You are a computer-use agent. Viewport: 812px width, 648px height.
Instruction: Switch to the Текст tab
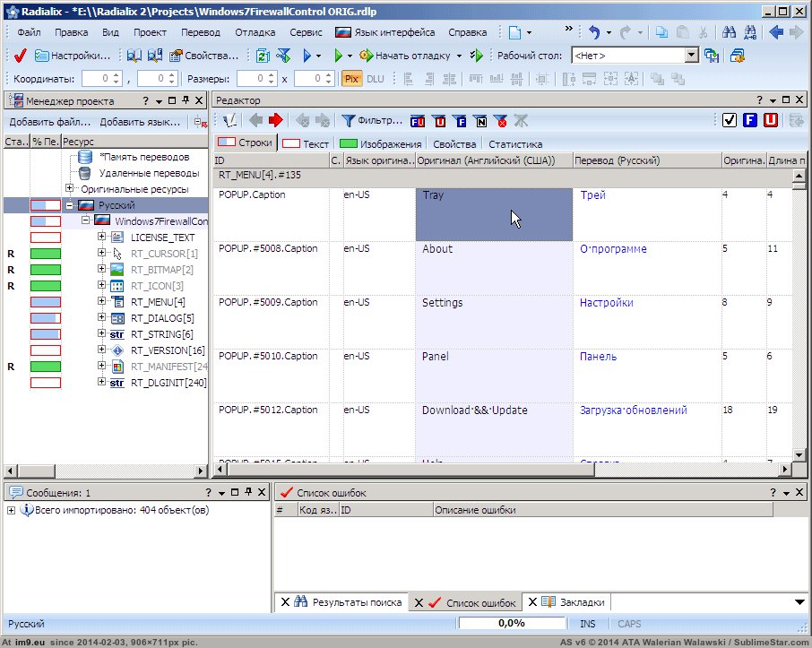[306, 144]
